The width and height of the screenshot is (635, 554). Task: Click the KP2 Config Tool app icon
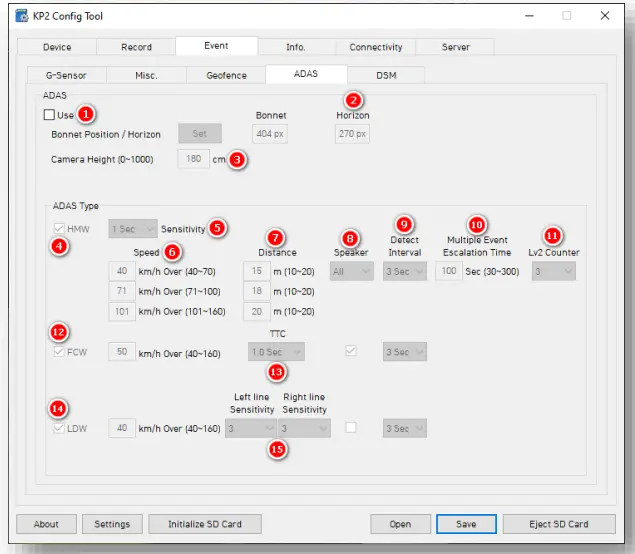pos(21,16)
